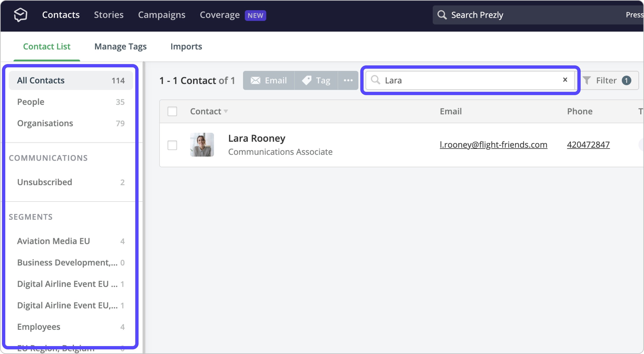Click into the Search Prezly field

point(538,15)
